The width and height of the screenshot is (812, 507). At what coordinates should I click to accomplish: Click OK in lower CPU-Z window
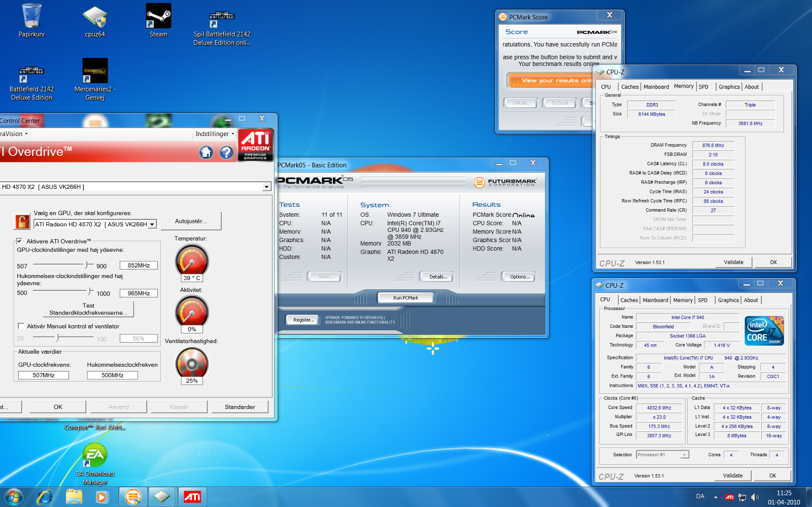click(x=772, y=476)
